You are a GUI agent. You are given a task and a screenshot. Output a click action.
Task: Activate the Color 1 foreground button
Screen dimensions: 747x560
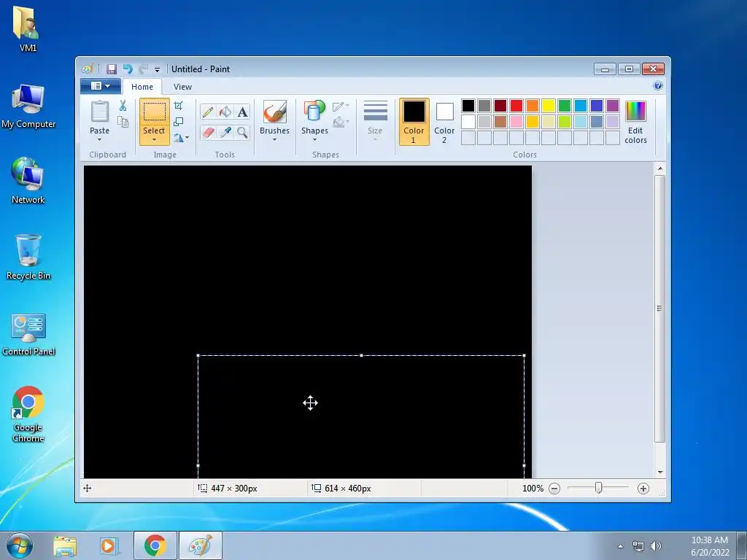tap(414, 122)
